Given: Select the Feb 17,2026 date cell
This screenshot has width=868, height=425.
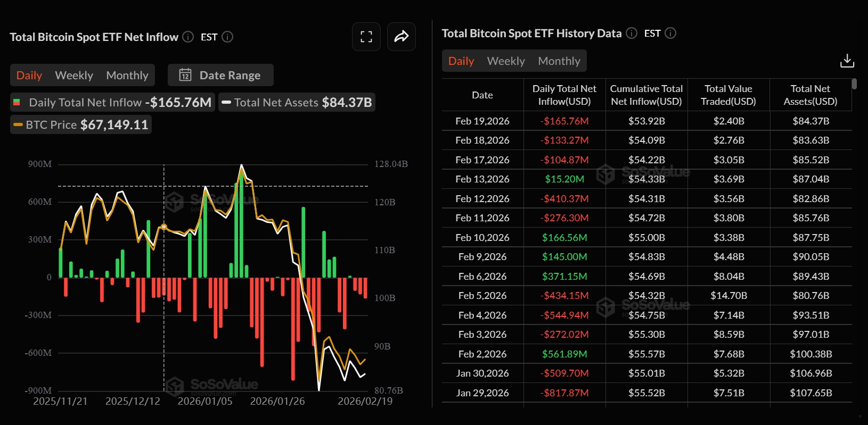Looking at the screenshot, I should coord(482,160).
